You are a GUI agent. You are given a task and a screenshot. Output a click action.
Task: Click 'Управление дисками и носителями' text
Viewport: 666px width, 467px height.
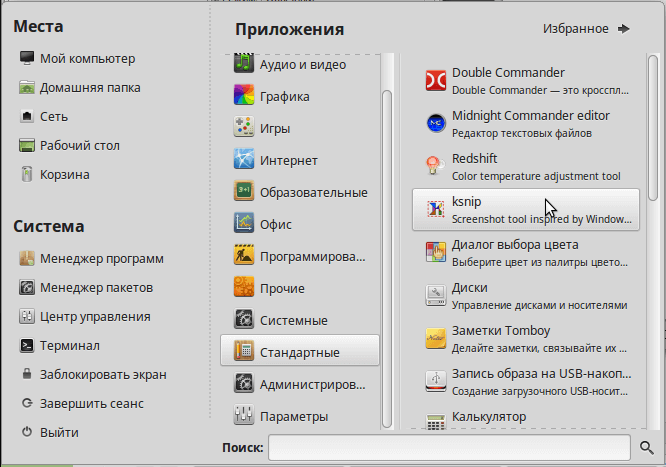539,305
